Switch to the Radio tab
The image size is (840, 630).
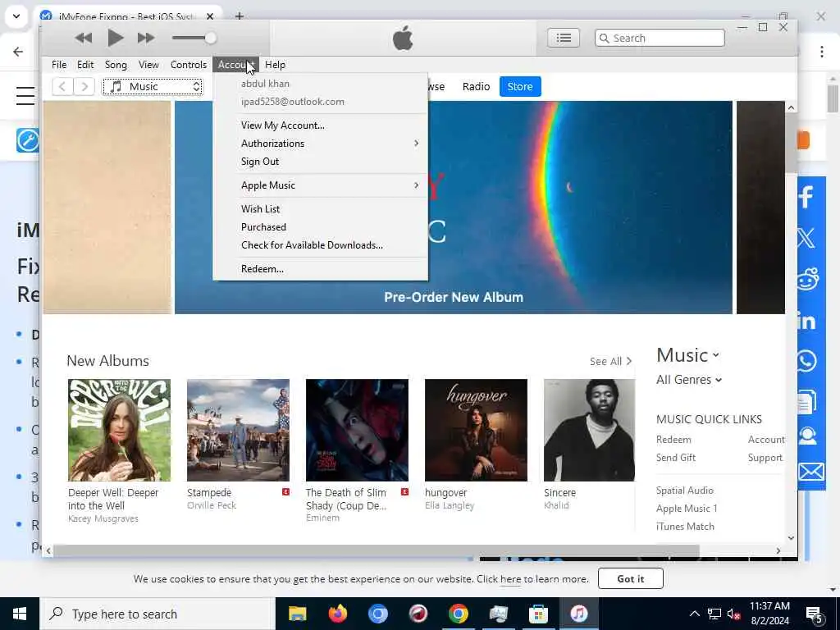pyautogui.click(x=476, y=86)
